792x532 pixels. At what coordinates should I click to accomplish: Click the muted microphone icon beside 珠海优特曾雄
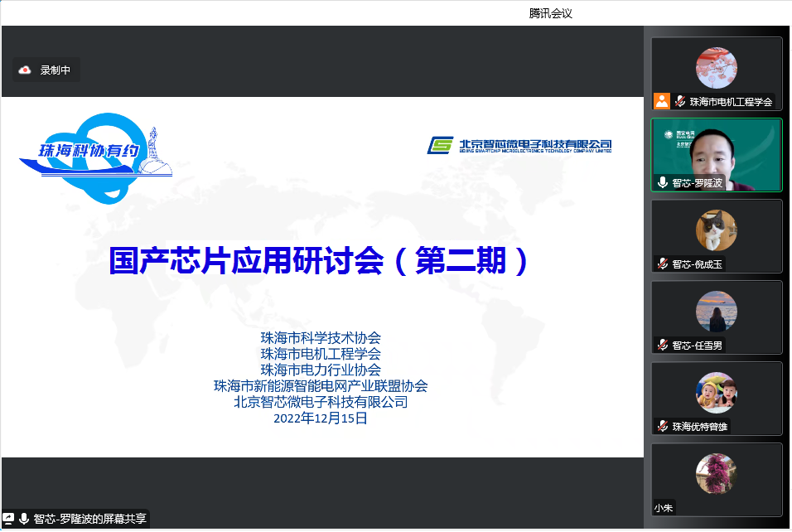point(663,427)
